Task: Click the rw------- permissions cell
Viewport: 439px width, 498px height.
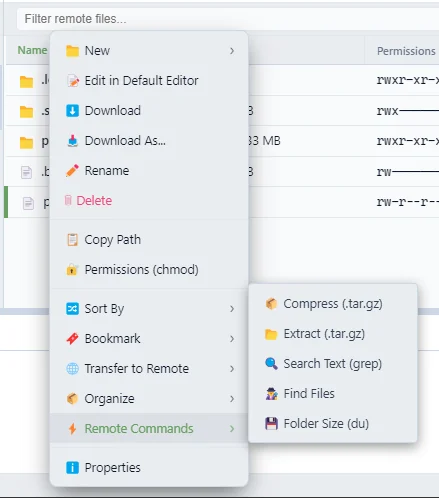Action: (x=408, y=172)
